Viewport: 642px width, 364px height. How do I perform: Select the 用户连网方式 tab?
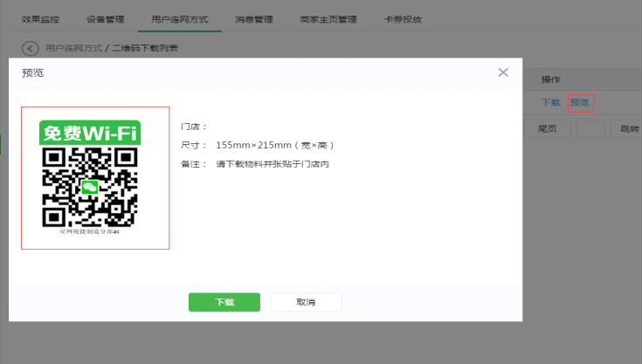click(180, 19)
